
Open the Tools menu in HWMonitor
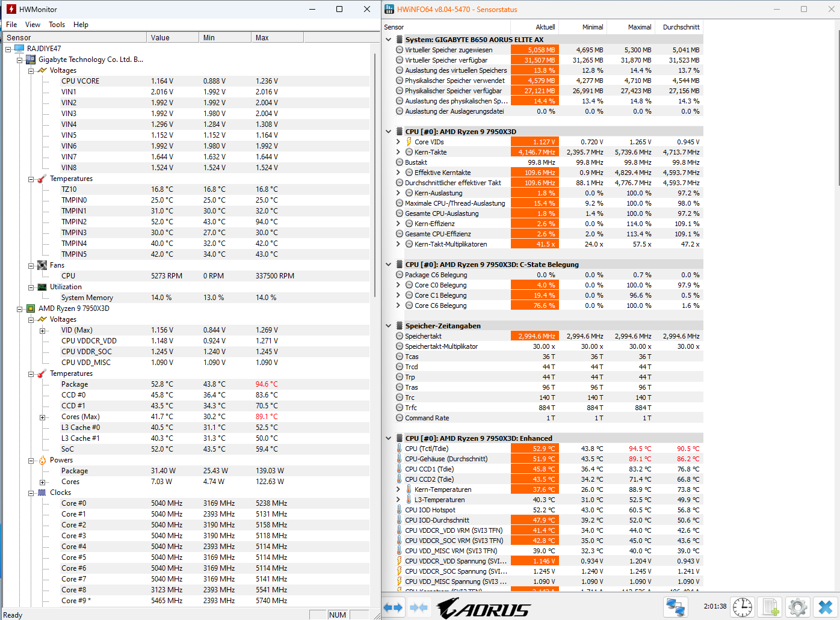tap(57, 25)
